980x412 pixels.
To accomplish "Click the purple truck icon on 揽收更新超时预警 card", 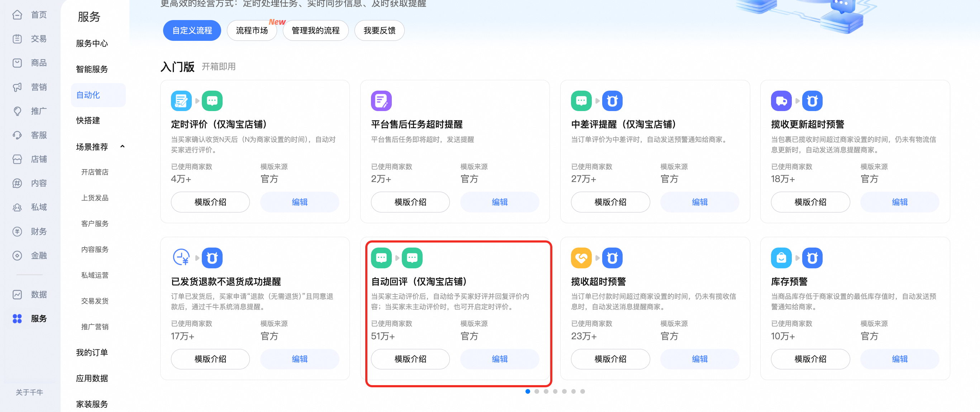I will click(x=781, y=101).
